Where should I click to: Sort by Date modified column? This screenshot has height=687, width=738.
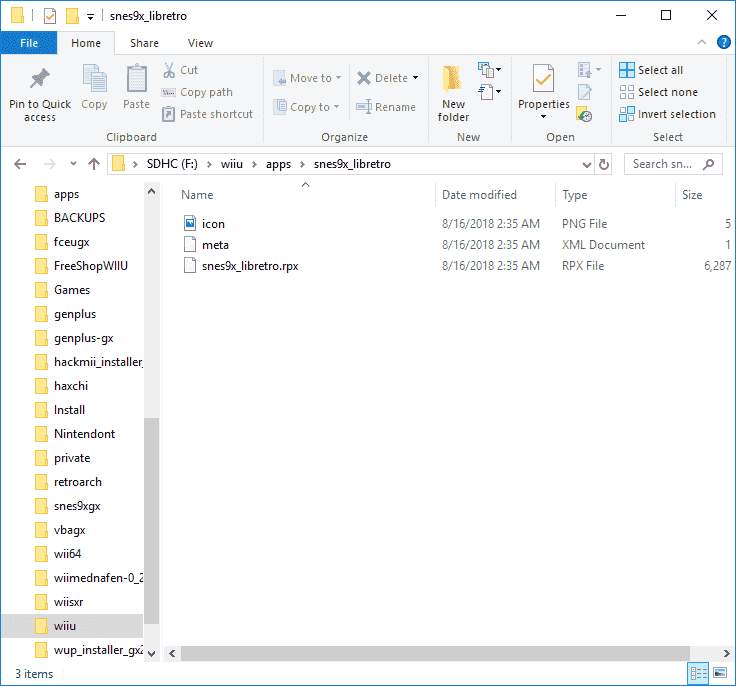point(479,195)
